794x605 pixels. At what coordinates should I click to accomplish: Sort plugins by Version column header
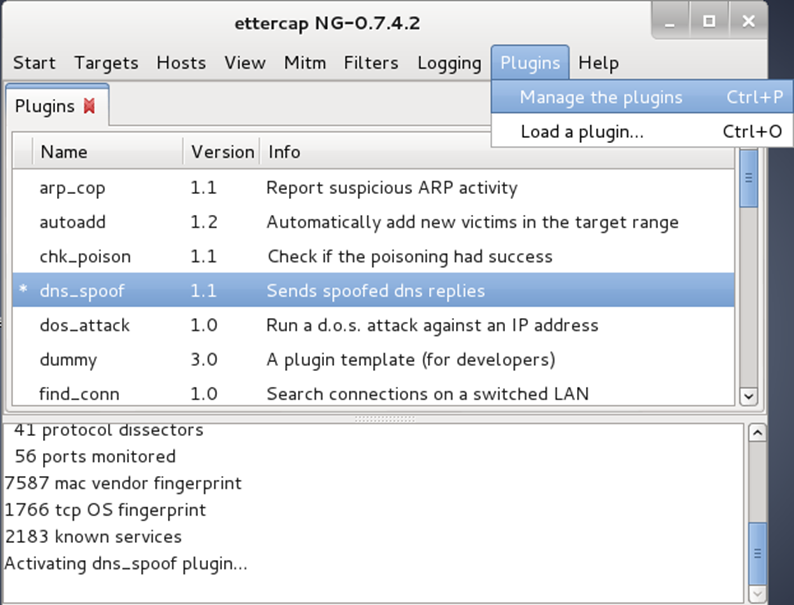coord(222,152)
